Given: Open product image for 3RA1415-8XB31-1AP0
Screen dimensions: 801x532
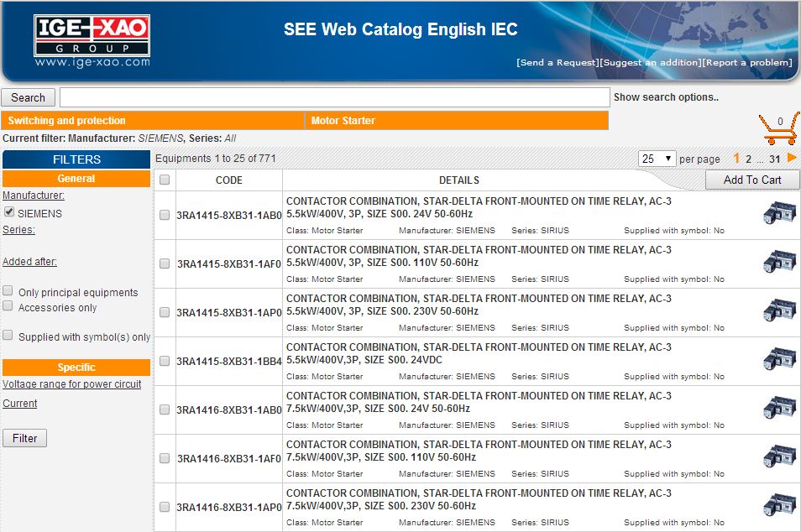Looking at the screenshot, I should tap(779, 310).
